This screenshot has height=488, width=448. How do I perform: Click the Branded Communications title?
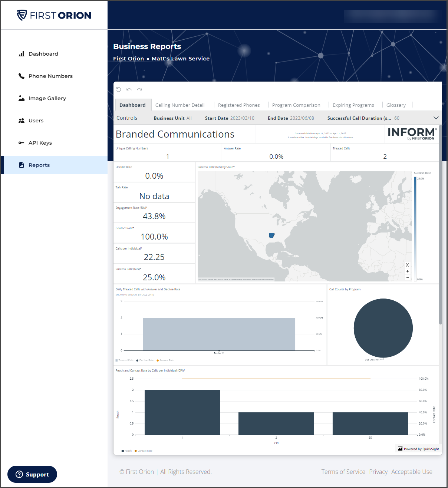coord(175,134)
